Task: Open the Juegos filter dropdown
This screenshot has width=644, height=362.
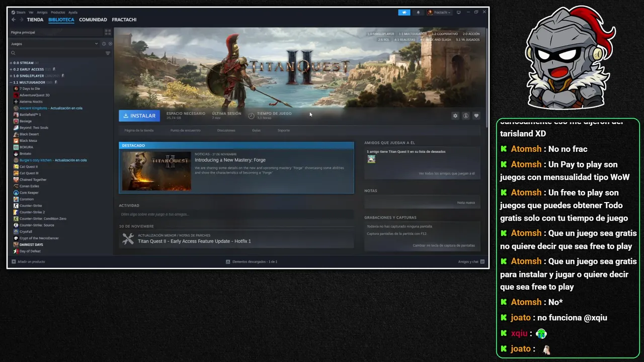Action: (54, 44)
